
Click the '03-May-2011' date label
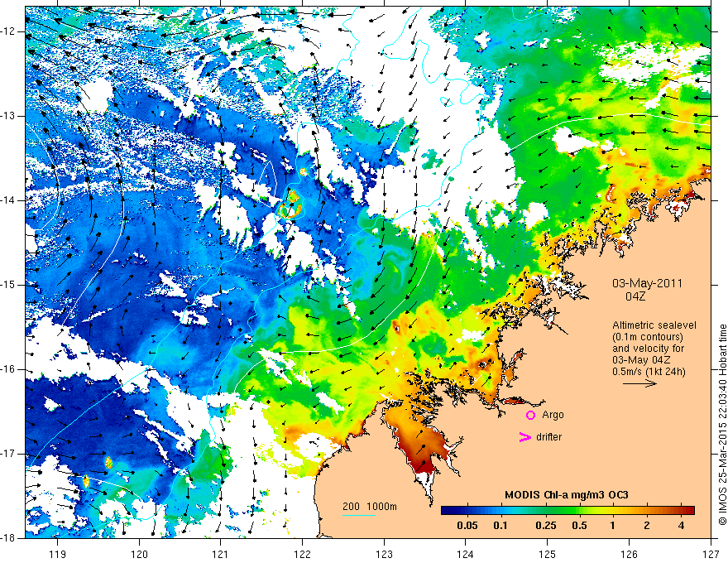(647, 283)
